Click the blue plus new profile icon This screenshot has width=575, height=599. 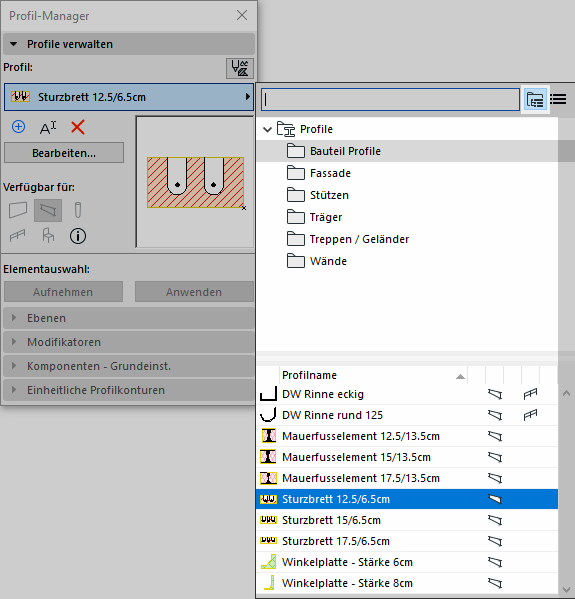point(18,127)
